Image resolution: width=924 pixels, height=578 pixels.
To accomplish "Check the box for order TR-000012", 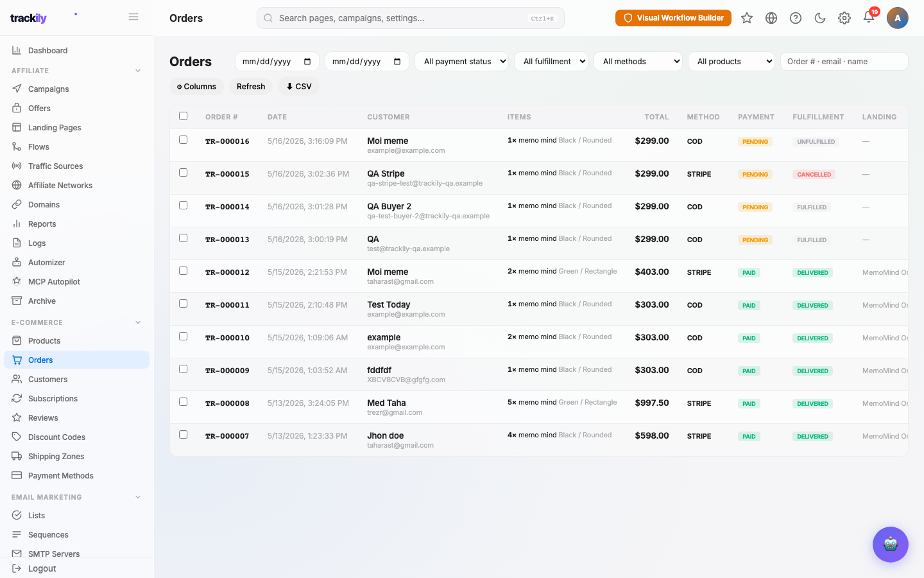I will 183,271.
